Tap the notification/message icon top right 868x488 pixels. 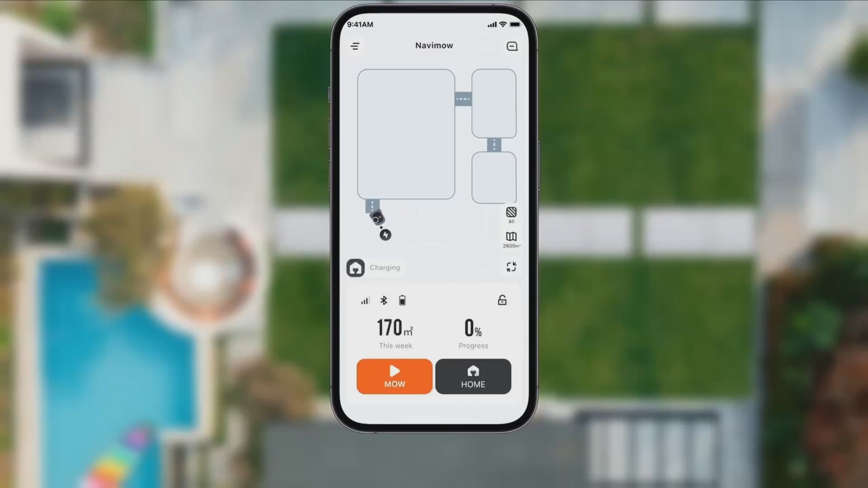[x=511, y=46]
